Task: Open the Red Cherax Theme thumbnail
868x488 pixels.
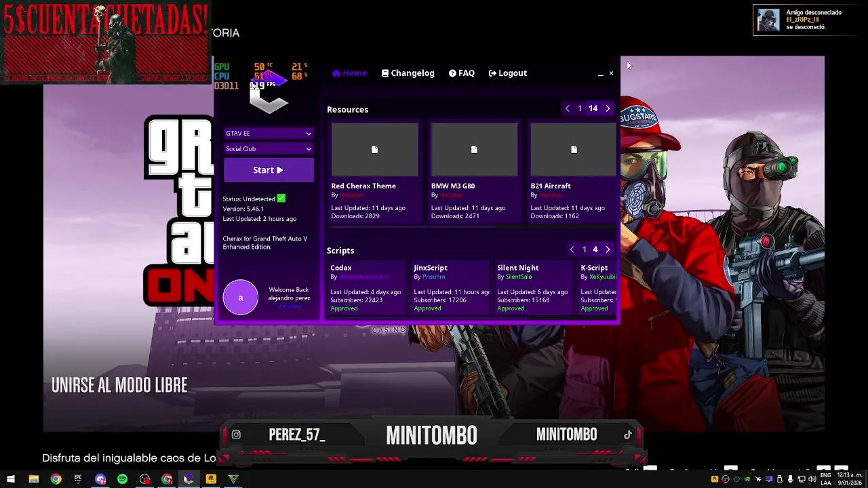Action: click(x=374, y=149)
